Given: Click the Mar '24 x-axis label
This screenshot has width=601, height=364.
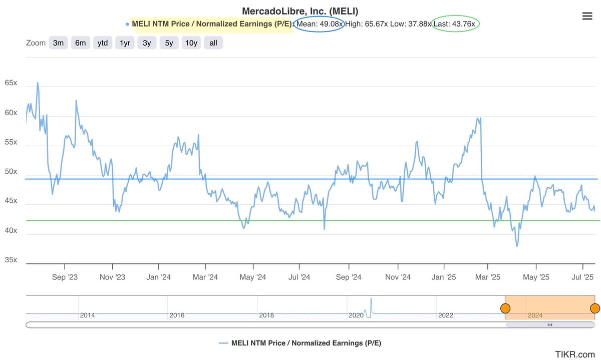Looking at the screenshot, I should (205, 277).
